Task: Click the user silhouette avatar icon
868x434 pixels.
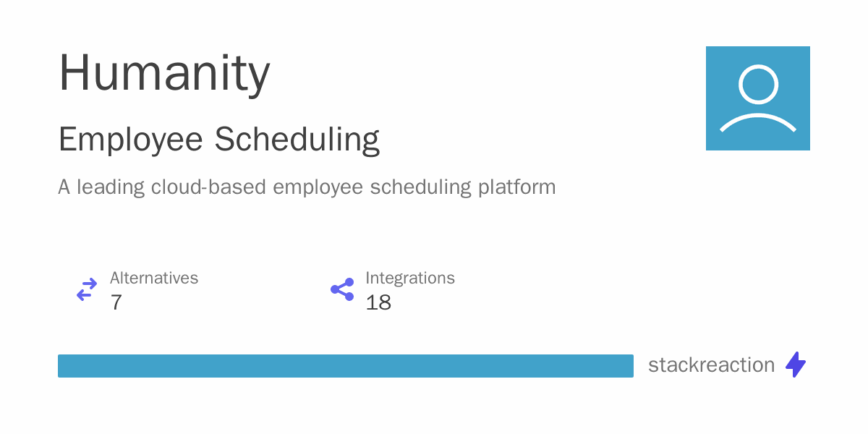Action: coord(758,98)
